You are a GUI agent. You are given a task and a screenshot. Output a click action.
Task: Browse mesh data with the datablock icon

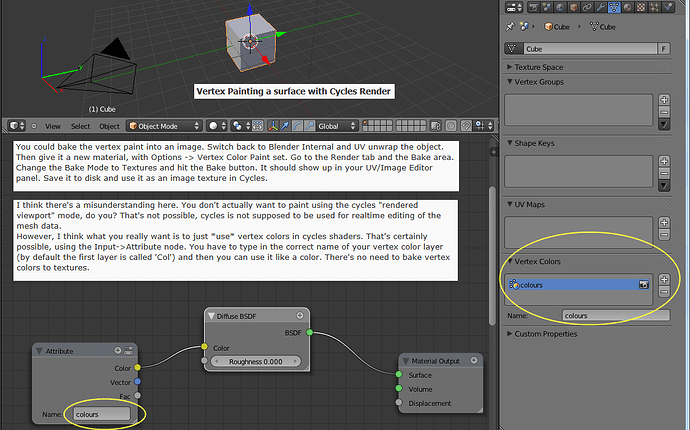pos(513,49)
